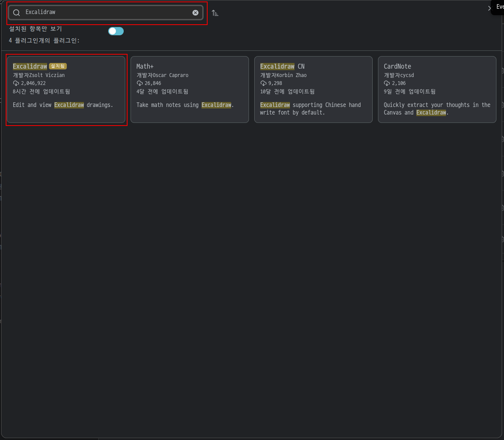504x440 pixels.
Task: Click developer name Korbin Zhao
Action: click(x=291, y=75)
